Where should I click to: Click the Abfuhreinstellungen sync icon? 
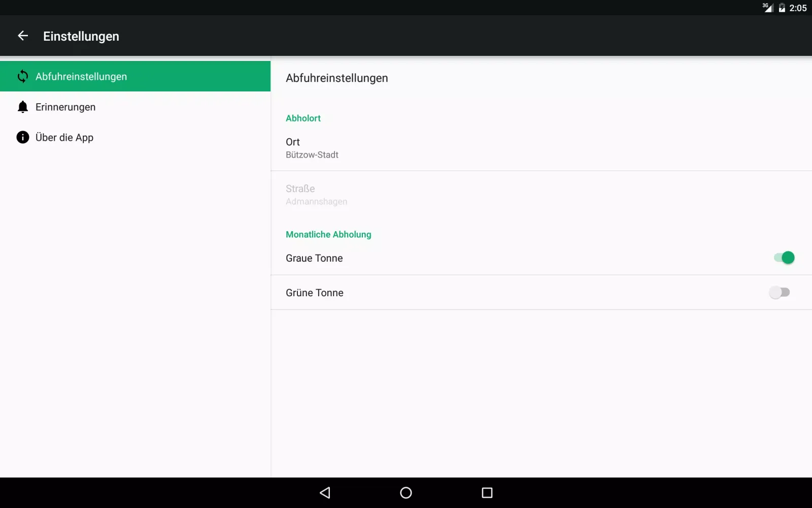(23, 76)
